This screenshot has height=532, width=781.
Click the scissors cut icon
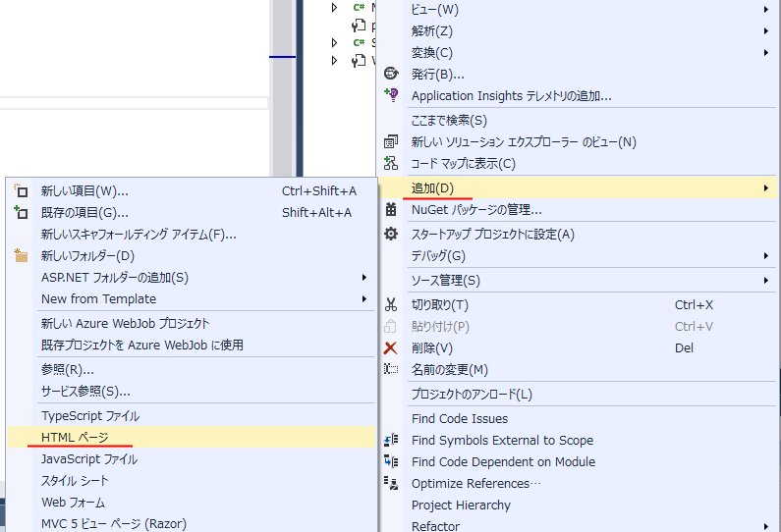[391, 304]
